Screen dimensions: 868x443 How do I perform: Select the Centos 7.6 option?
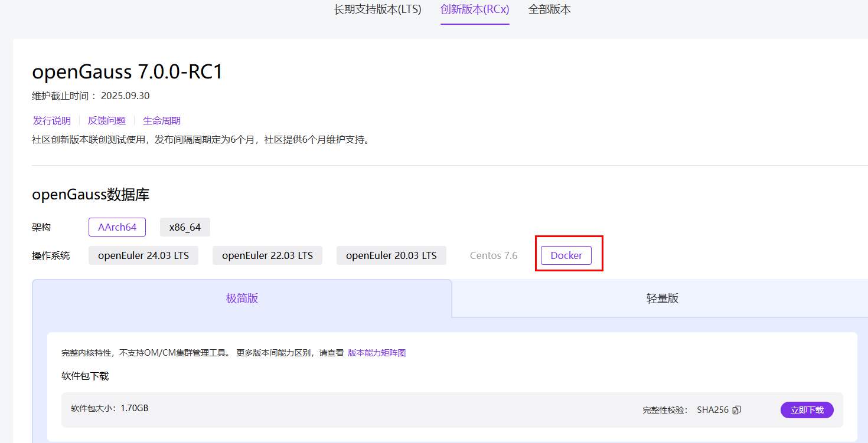(494, 255)
